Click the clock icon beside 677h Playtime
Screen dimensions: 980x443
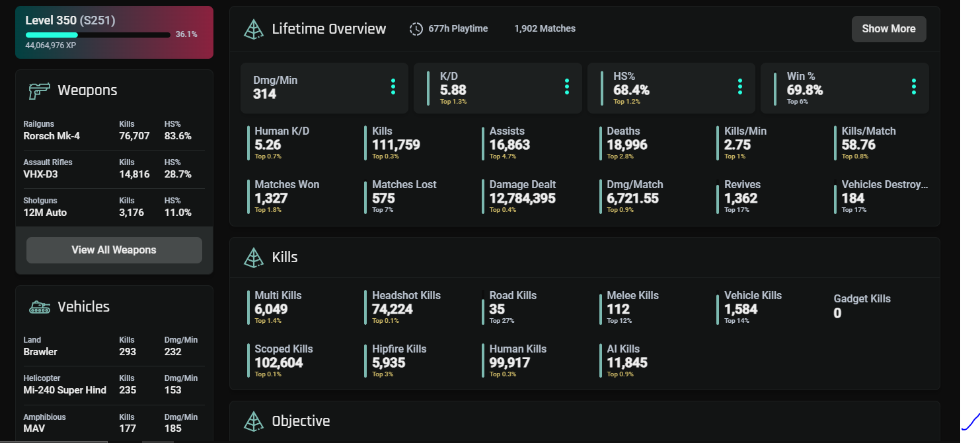(x=416, y=29)
